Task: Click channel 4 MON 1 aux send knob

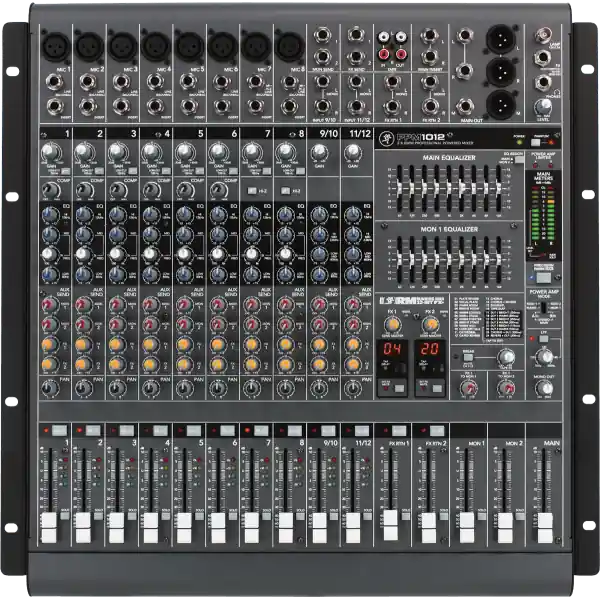Action: coord(151,305)
